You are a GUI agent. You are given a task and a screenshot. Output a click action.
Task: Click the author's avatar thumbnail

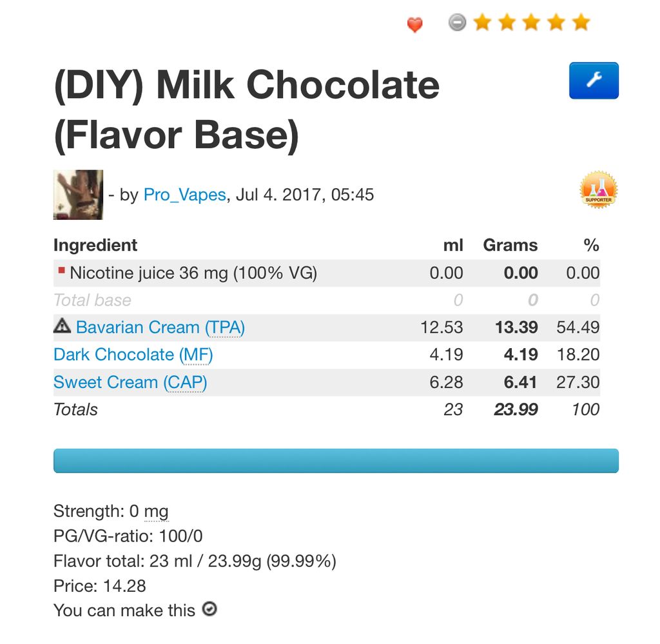[78, 195]
